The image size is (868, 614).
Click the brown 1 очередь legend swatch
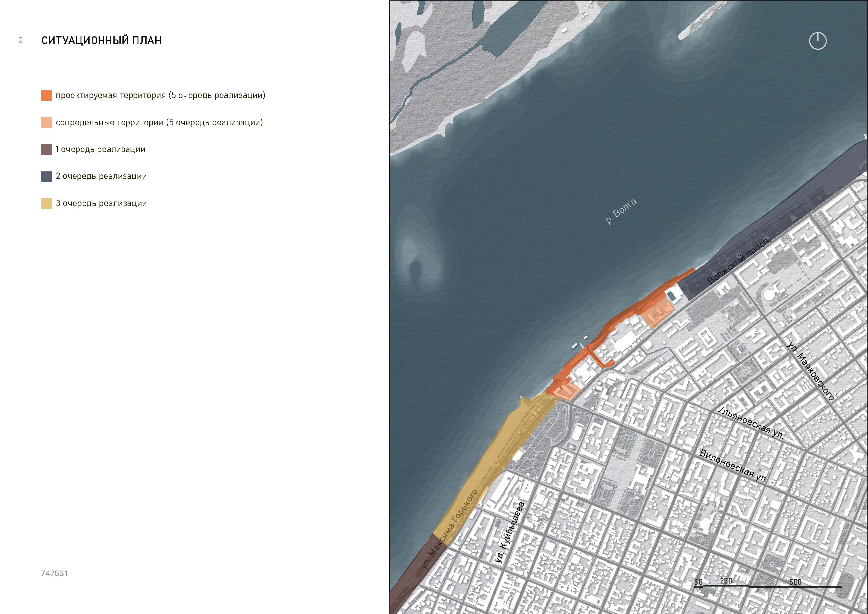tap(46, 149)
